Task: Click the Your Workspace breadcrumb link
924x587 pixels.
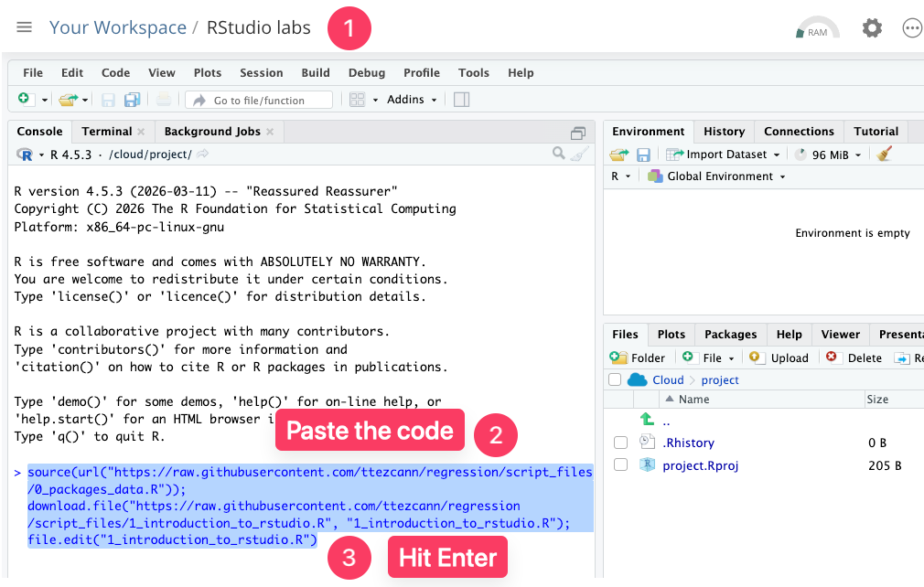Action: [x=118, y=27]
